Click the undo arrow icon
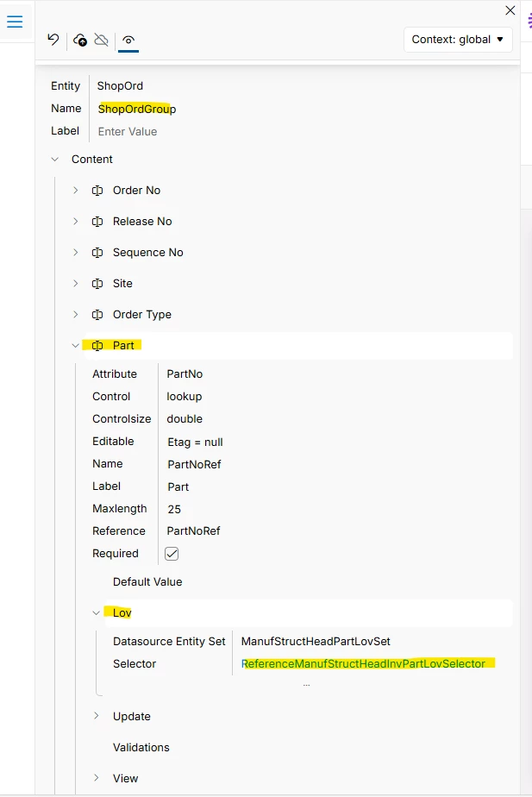This screenshot has width=532, height=797. [53, 40]
